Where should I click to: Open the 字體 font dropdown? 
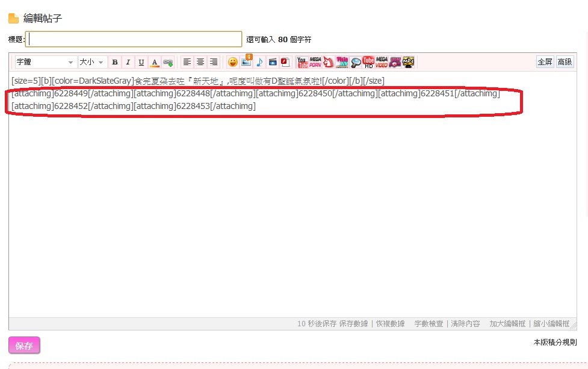[x=46, y=62]
